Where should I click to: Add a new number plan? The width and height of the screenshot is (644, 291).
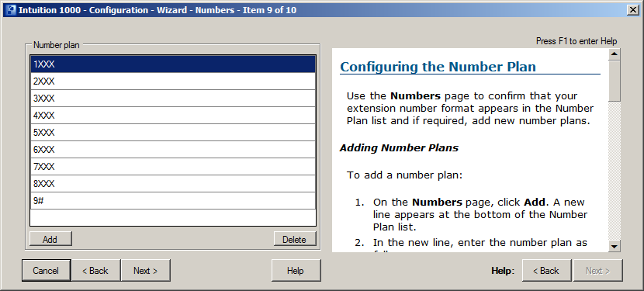[x=50, y=239]
